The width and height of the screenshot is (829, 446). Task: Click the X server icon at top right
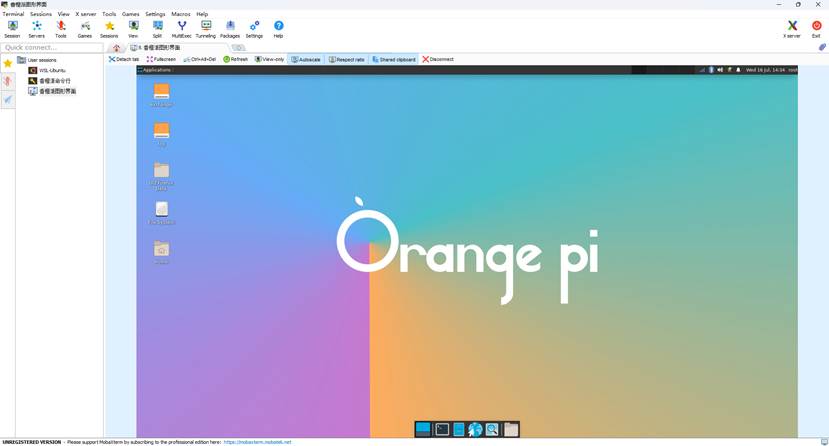coord(792,29)
